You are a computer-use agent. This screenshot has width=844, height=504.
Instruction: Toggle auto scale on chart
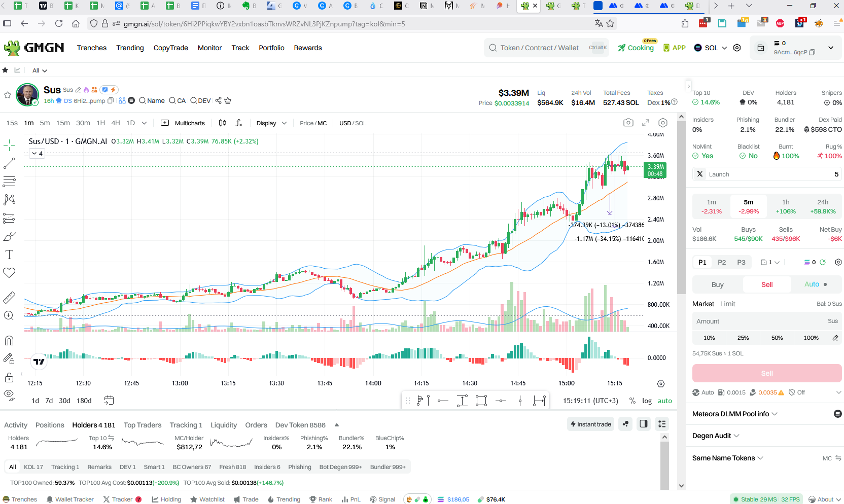(x=665, y=401)
